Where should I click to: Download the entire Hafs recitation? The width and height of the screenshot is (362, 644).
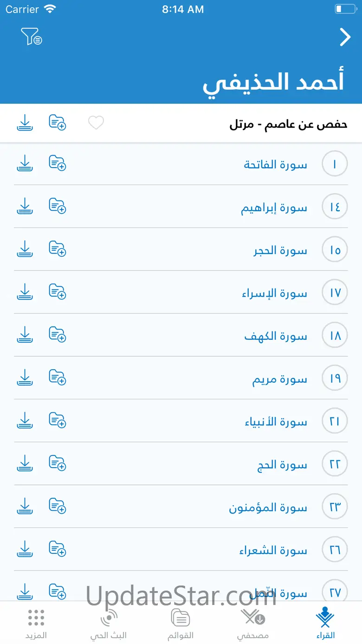click(25, 123)
